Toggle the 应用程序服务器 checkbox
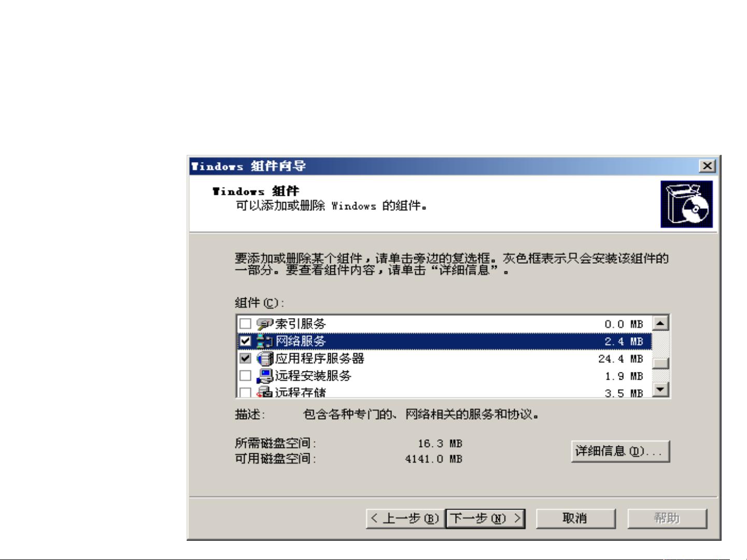 [x=245, y=358]
